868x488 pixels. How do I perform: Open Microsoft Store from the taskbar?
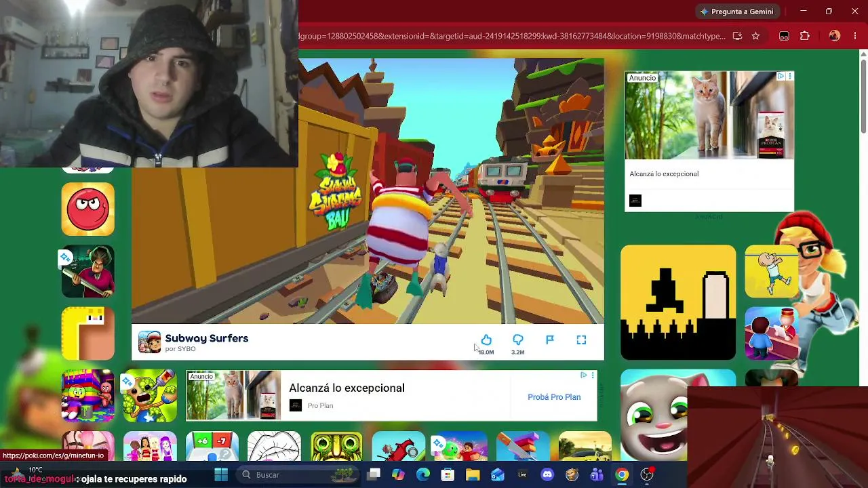448,475
